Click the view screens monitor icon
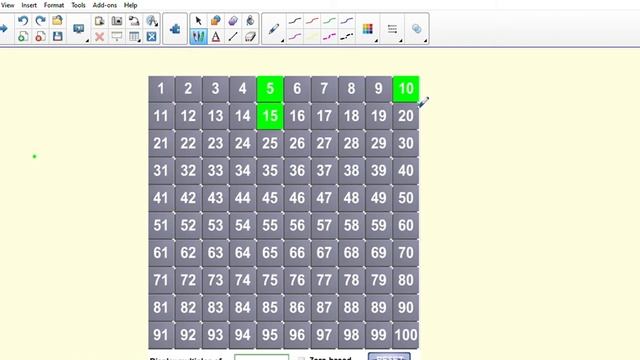The image size is (640, 360). pyautogui.click(x=78, y=29)
